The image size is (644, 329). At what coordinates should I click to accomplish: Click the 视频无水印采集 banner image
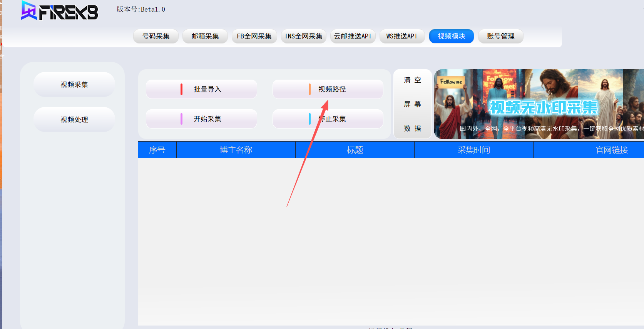[539, 104]
